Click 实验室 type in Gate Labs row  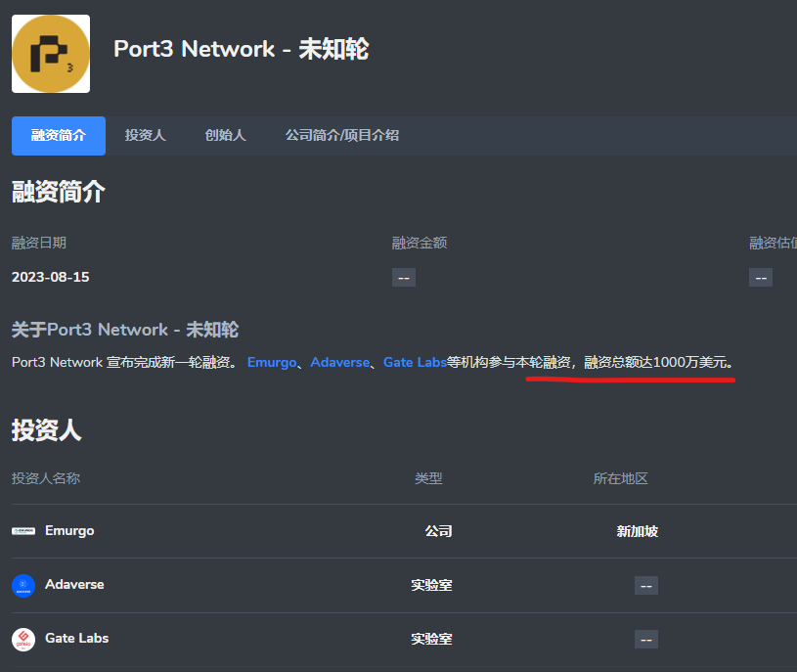[431, 639]
